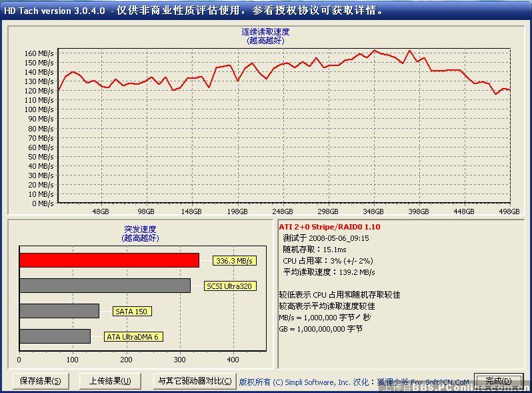
Task: Click the 连续读取速度 graph title
Action: (265, 31)
